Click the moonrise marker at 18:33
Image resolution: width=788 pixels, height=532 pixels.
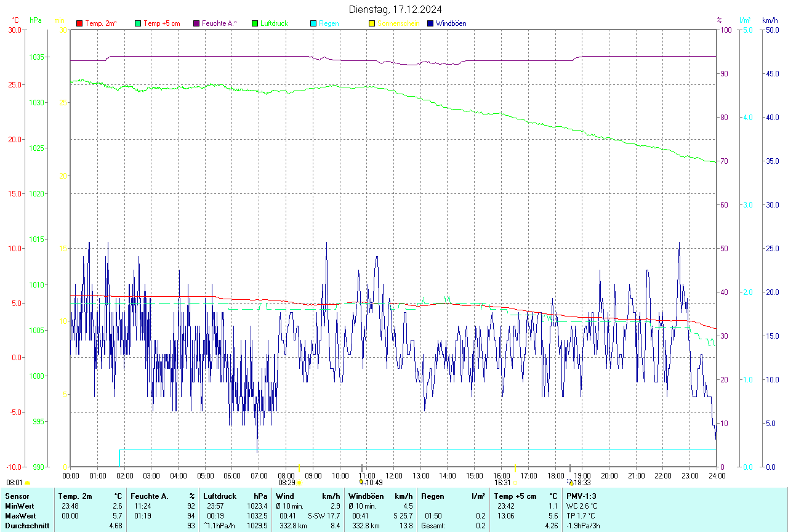coord(570,483)
